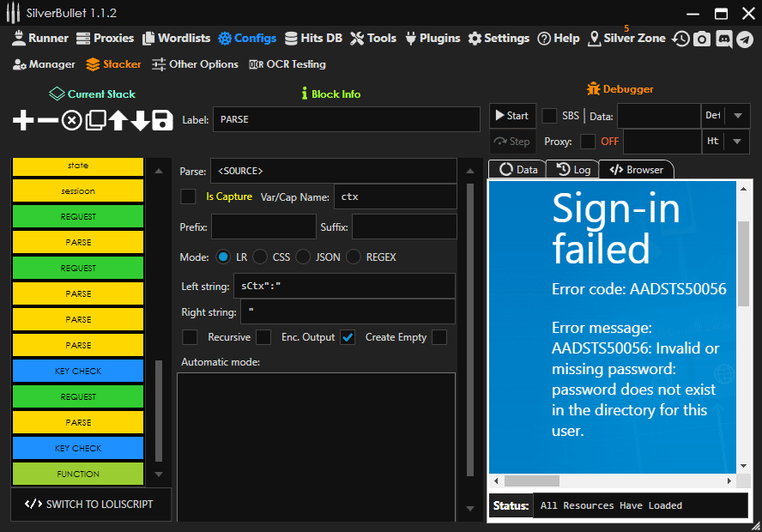Select LR parse mode
The width and height of the screenshot is (762, 532).
pyautogui.click(x=223, y=257)
